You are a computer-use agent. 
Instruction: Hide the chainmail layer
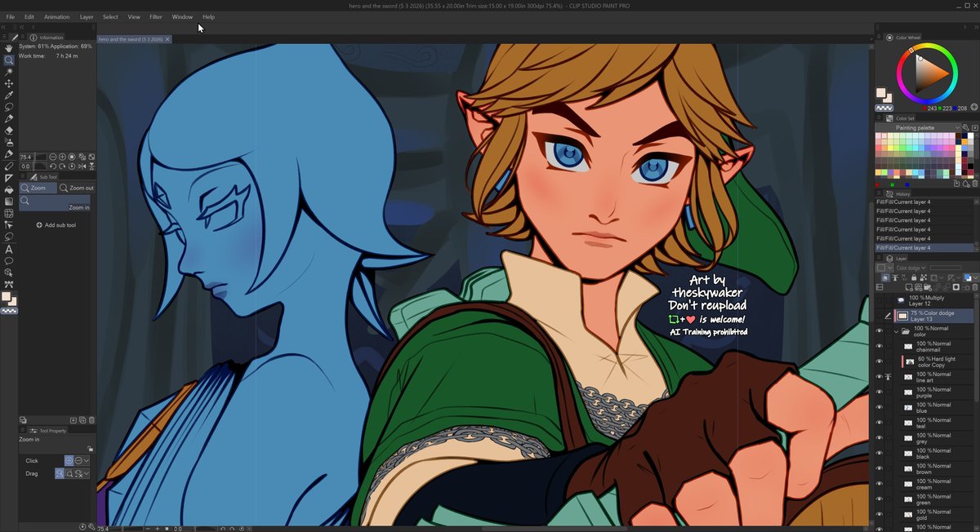pos(880,347)
